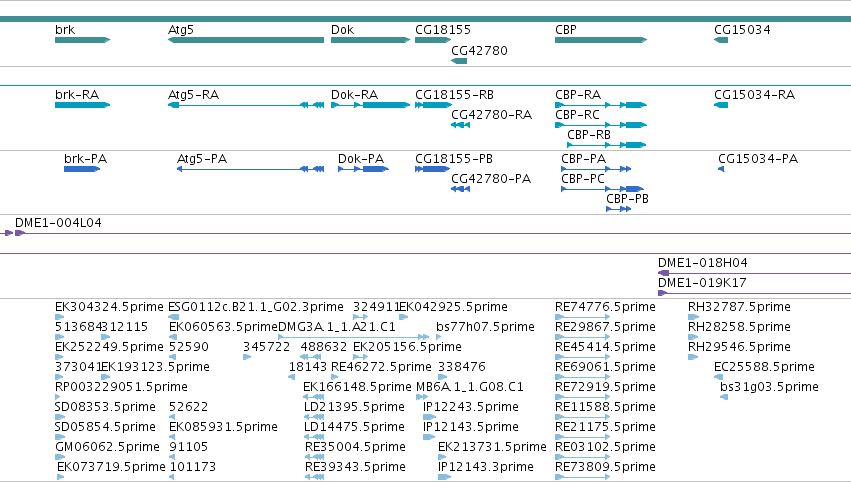Select the CBP gene bar
The width and height of the screenshot is (851, 482).
coord(601,40)
